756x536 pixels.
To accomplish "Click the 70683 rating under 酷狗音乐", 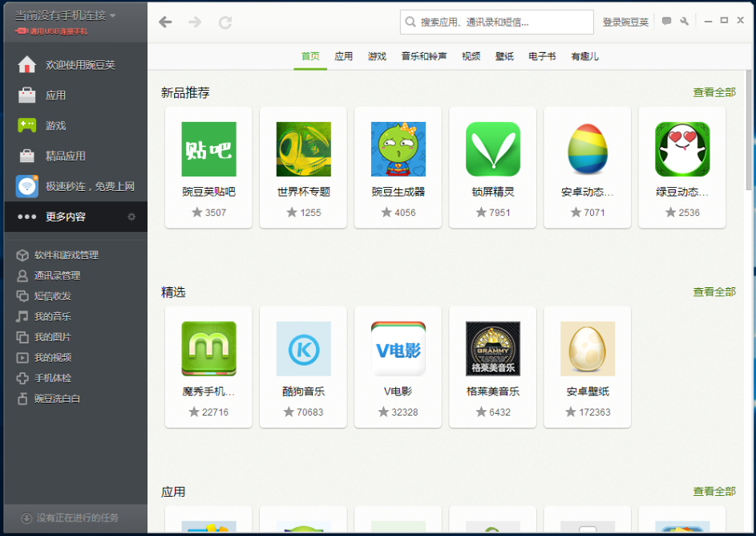I will click(x=310, y=412).
